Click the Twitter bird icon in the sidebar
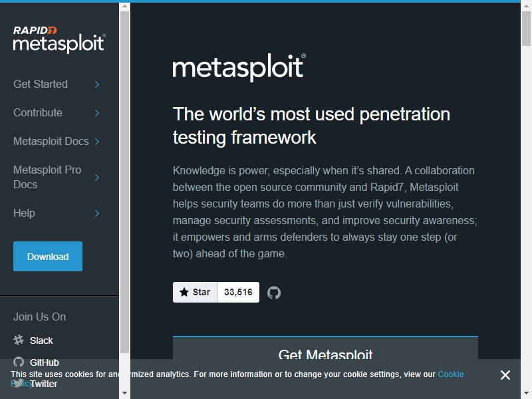 point(19,383)
